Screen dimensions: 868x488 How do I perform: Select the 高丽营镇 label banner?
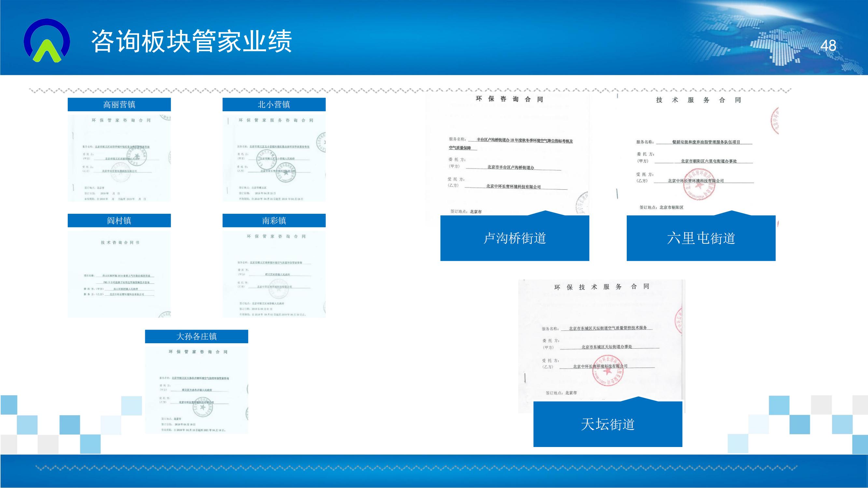point(119,104)
